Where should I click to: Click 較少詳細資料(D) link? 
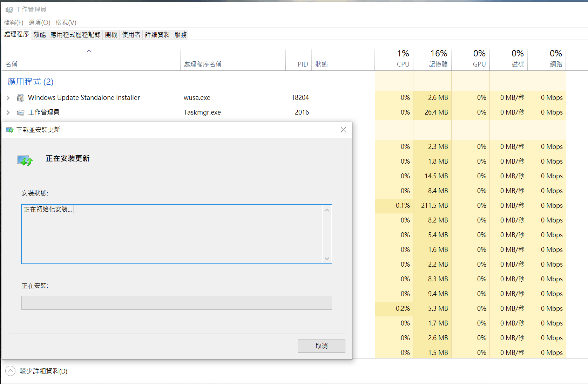coord(43,371)
